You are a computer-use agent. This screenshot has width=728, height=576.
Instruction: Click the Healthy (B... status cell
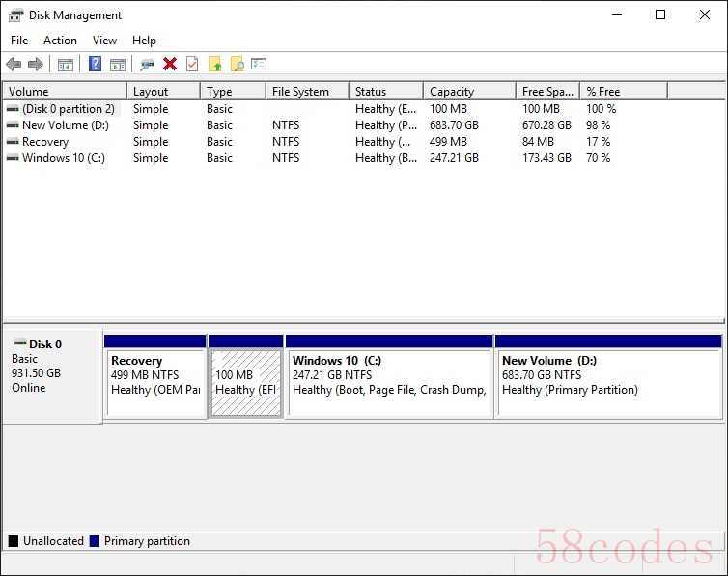[x=386, y=158]
